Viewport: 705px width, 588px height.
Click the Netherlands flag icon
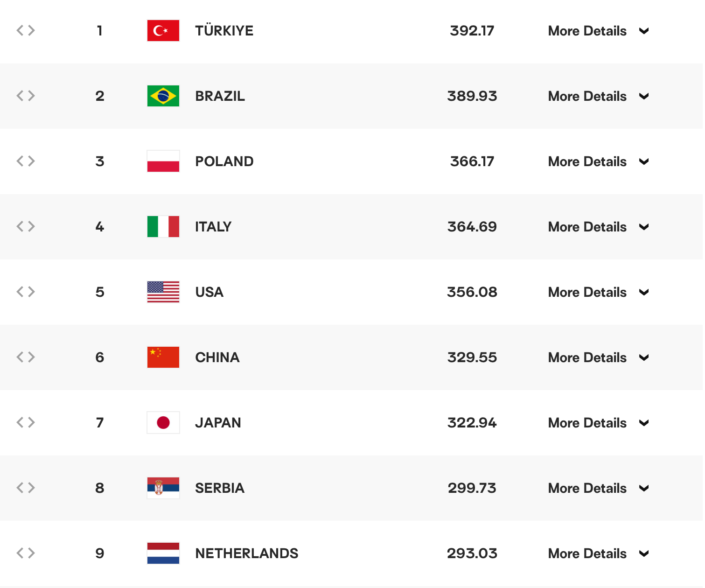pyautogui.click(x=163, y=553)
